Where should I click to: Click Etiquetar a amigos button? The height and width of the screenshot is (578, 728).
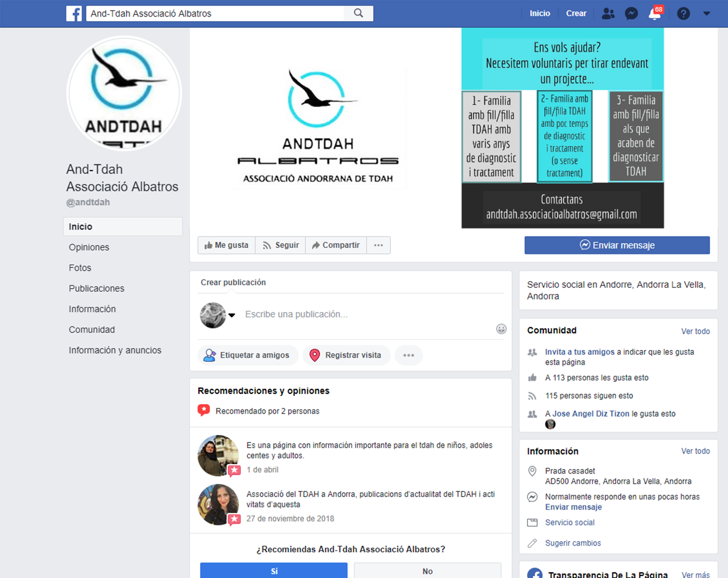[248, 355]
